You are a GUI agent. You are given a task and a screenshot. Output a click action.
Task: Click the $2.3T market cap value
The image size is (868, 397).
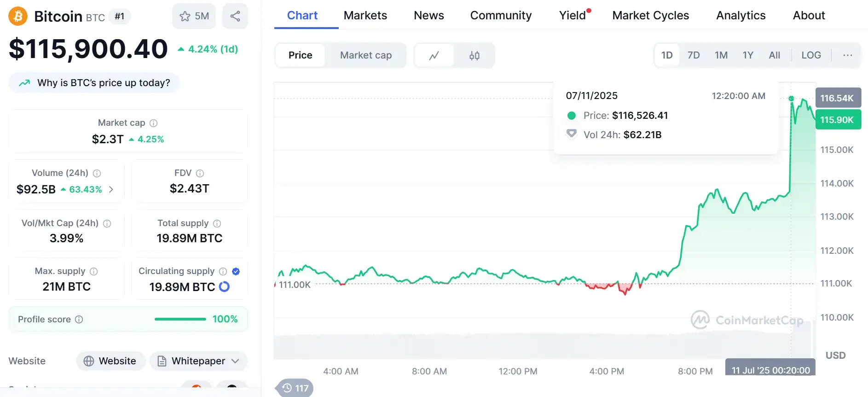pyautogui.click(x=108, y=139)
